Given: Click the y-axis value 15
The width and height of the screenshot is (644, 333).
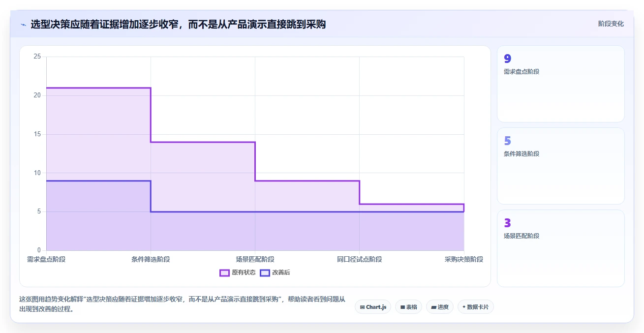Looking at the screenshot, I should click(x=37, y=134).
